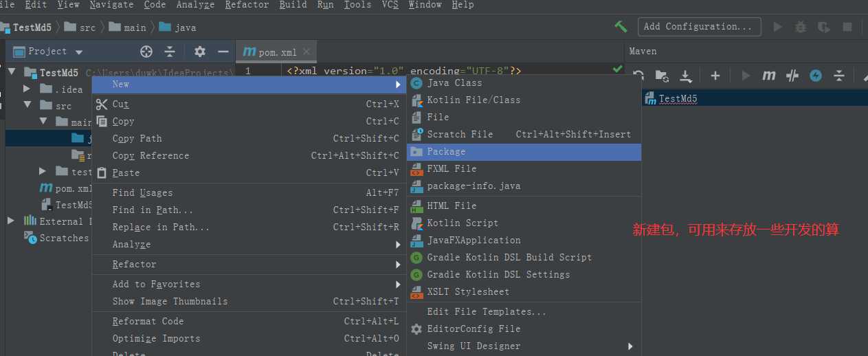Click the Add Configuration button
Screen dimensions: 868x356
[698, 27]
